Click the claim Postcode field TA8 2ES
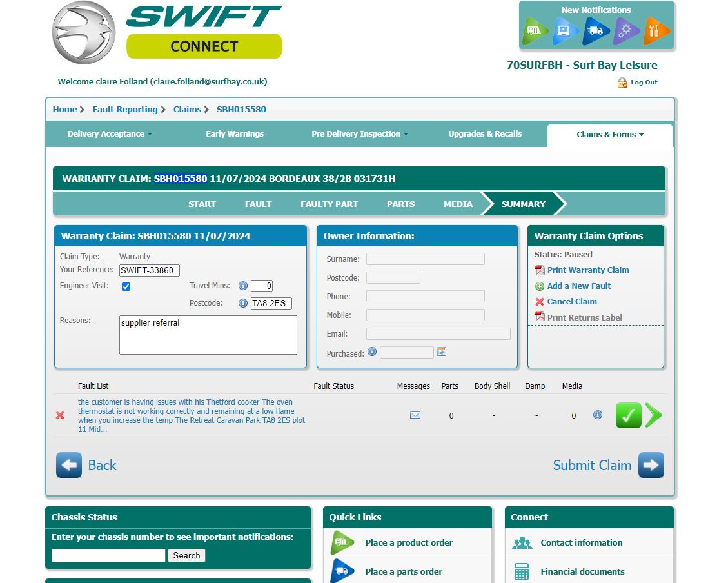728x583 pixels. coord(271,303)
